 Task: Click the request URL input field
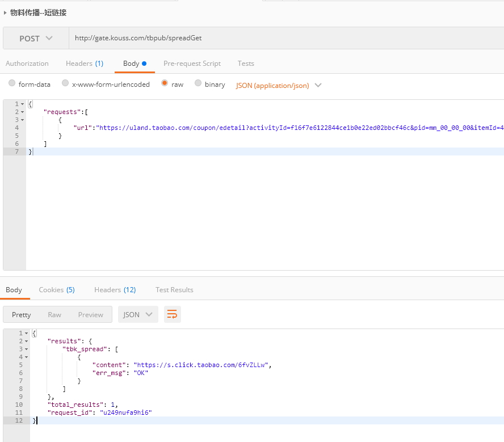point(284,39)
